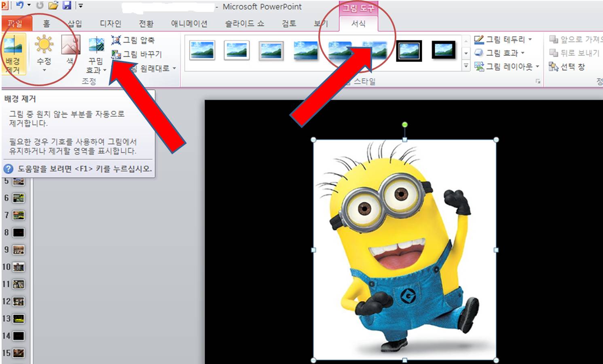Open the Corrections (수정) sun icon menu
The image size is (603, 364).
click(x=44, y=54)
